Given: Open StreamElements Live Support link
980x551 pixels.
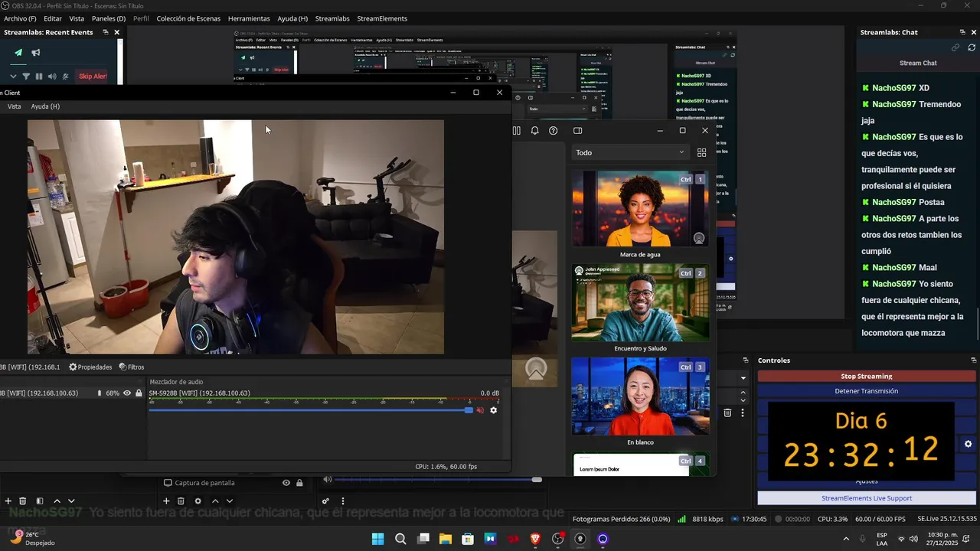Looking at the screenshot, I should coord(867,498).
